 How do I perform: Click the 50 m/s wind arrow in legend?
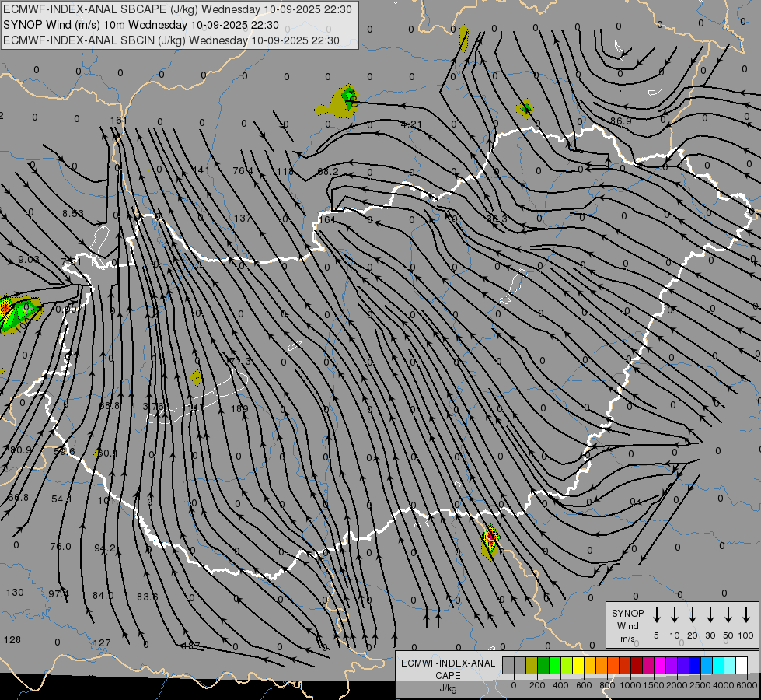click(728, 615)
